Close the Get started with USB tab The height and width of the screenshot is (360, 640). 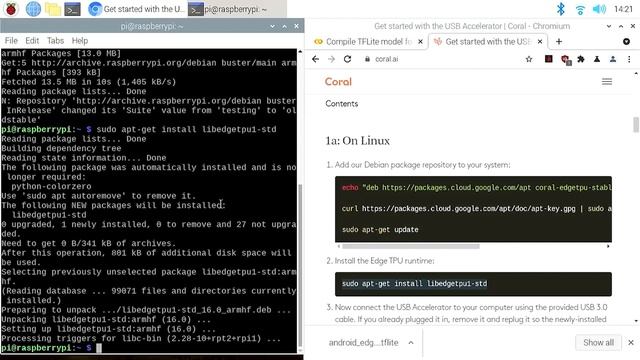540,42
